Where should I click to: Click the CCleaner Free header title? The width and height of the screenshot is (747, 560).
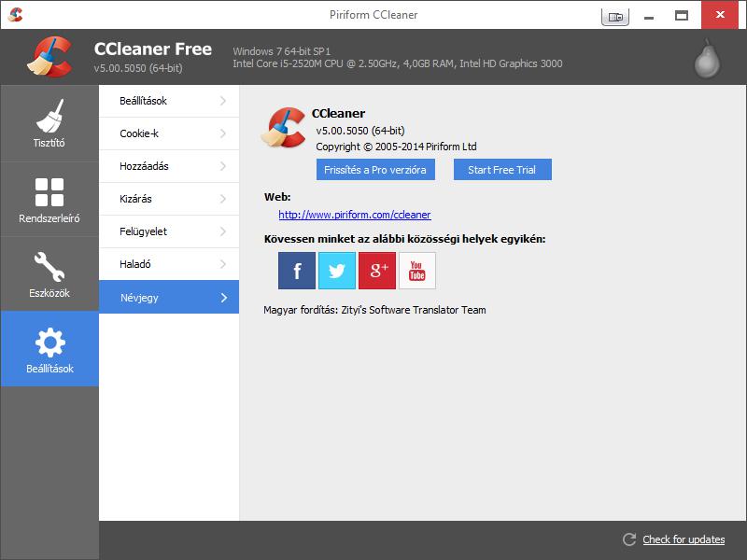tap(153, 49)
